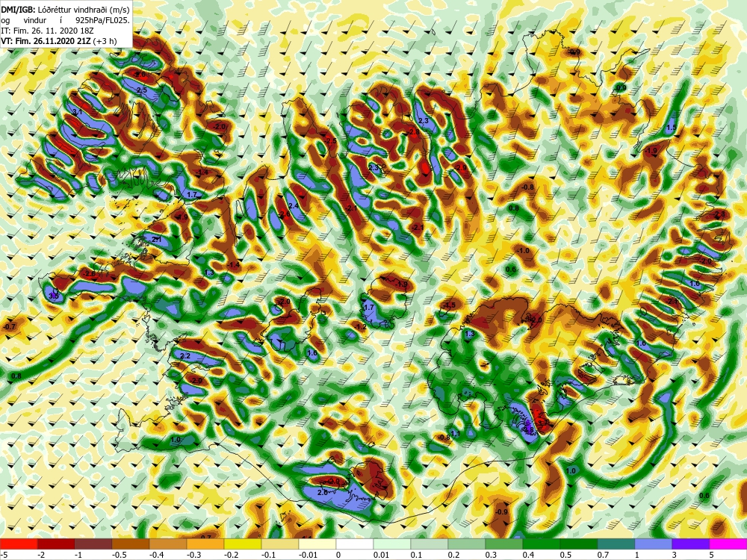Click the '3.1' value on the map

tap(77, 113)
